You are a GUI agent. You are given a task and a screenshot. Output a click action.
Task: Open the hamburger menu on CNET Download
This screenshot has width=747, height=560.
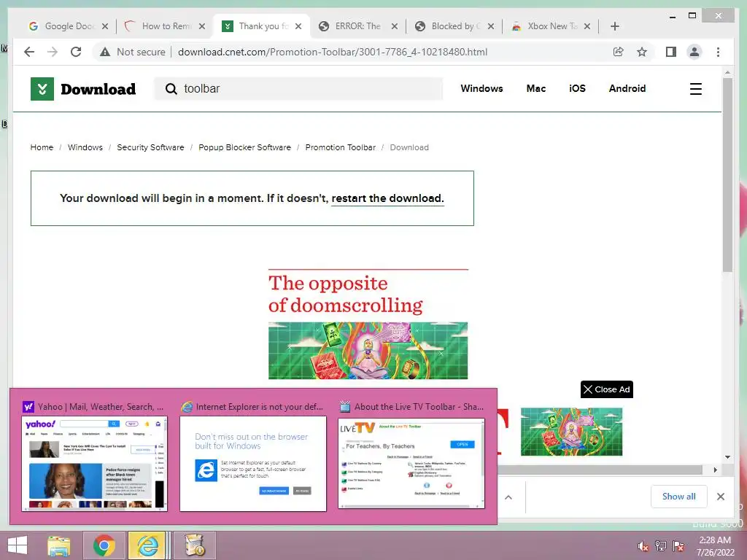tap(695, 89)
